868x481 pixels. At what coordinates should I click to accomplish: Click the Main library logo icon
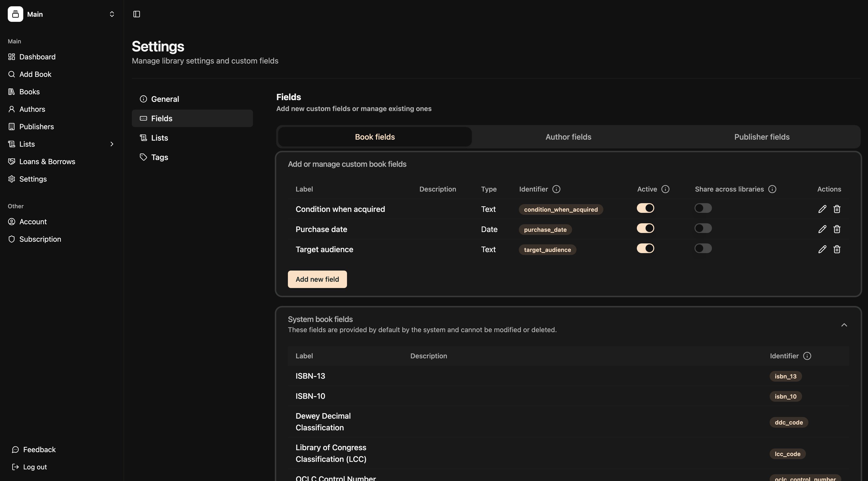16,14
